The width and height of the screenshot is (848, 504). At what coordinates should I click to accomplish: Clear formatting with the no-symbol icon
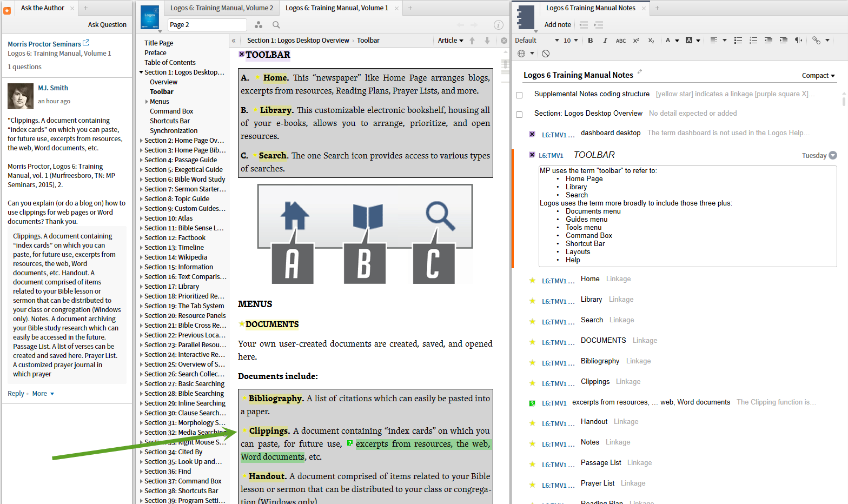click(546, 54)
